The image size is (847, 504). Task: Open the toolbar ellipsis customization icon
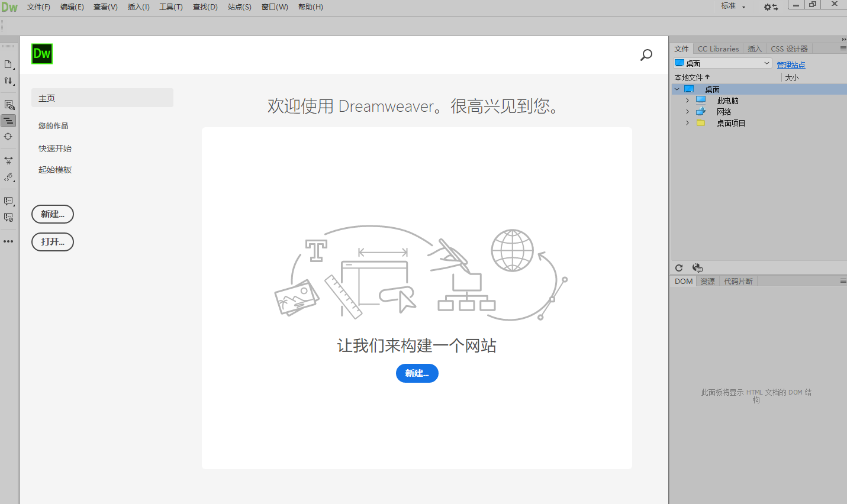point(8,241)
